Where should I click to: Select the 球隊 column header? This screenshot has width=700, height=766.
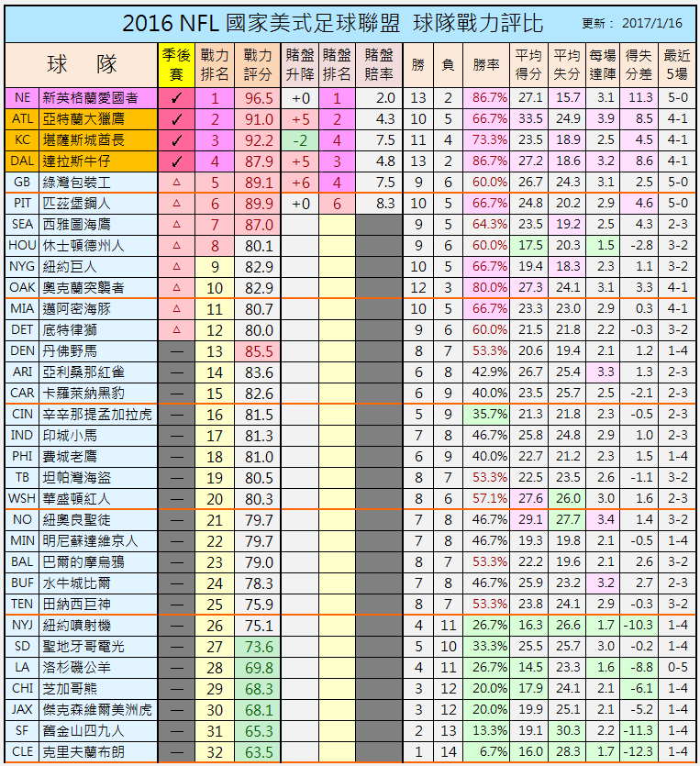82,64
